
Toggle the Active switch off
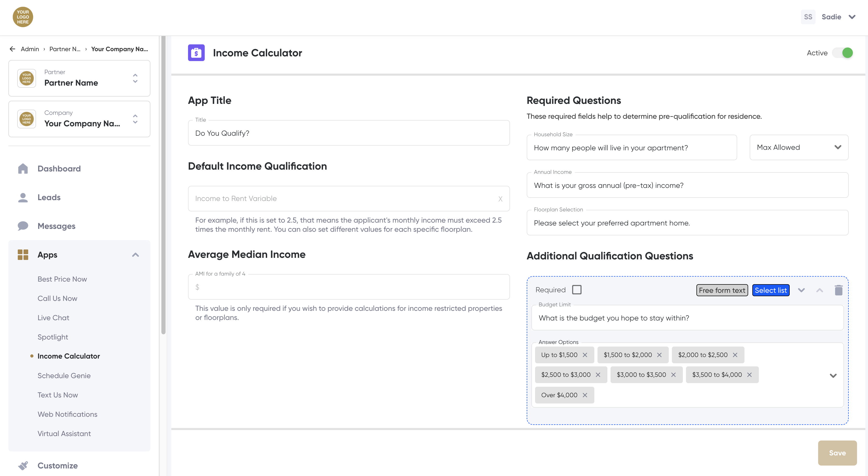point(843,53)
